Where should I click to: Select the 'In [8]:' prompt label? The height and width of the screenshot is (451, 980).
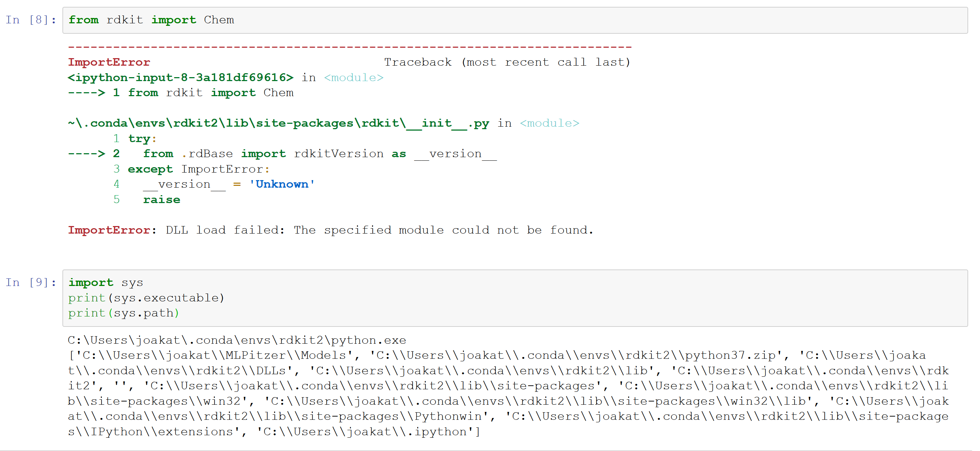click(x=30, y=20)
